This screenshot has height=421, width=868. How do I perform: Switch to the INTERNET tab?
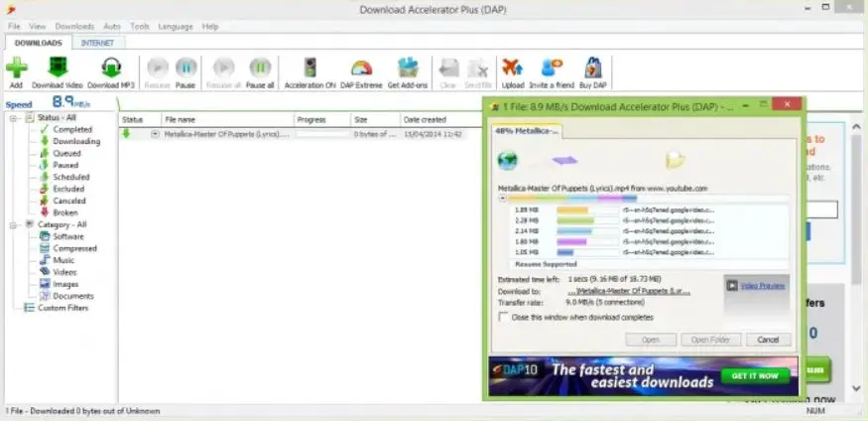97,43
